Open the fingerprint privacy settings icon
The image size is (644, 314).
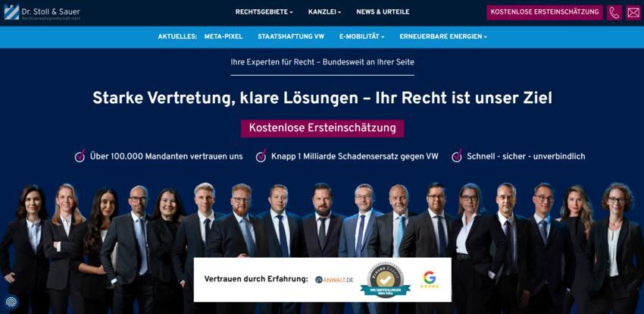pyautogui.click(x=11, y=303)
